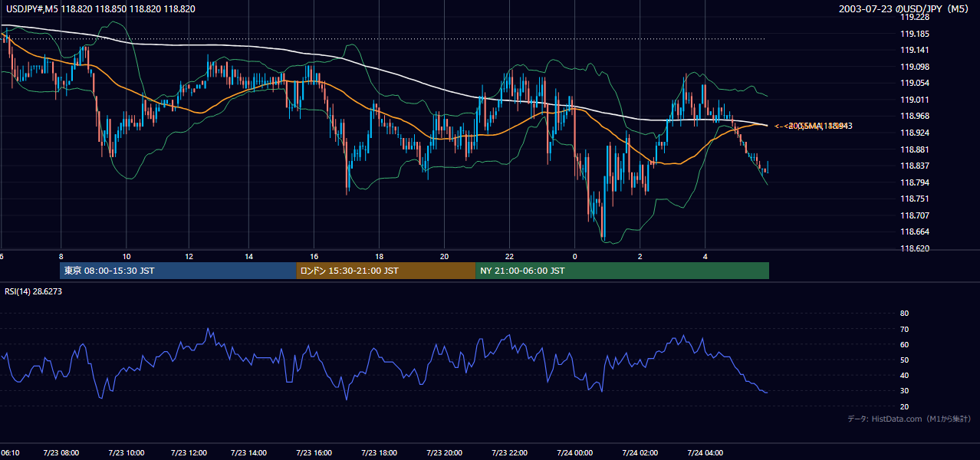
Task: Click the RSI(14) 28.6273 indicator label
Action: coord(33,291)
